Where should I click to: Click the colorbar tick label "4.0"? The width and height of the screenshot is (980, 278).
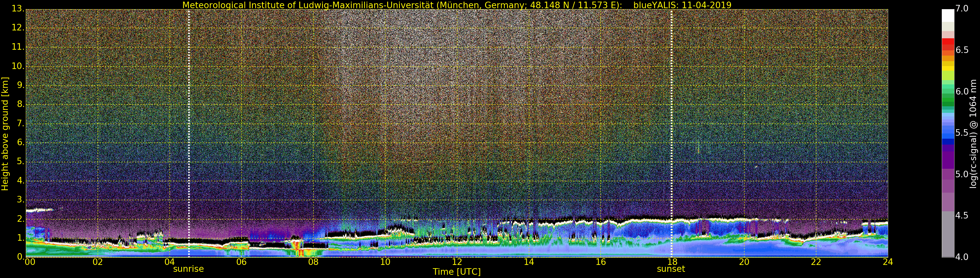pos(962,257)
